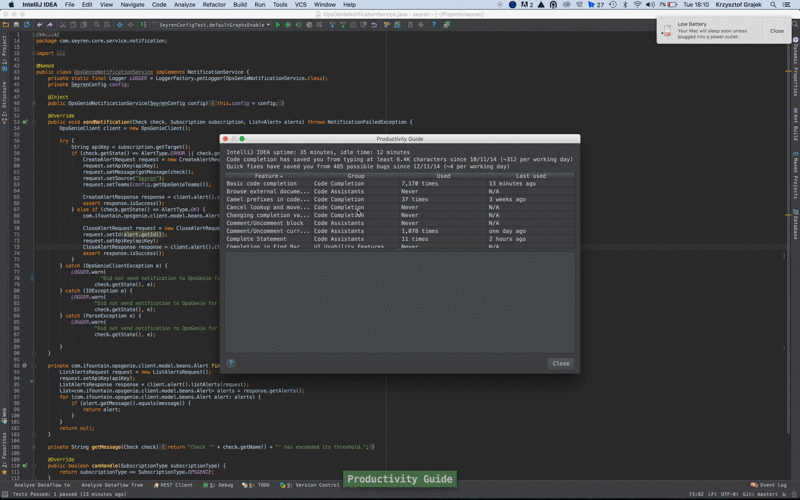Open the REST Client tool window tab
800x500 pixels.
[173, 485]
